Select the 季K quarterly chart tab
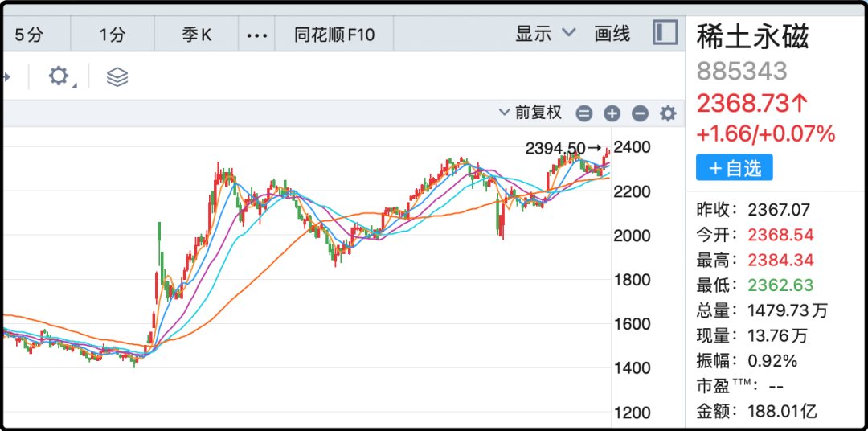Viewport: 868px width, 431px height. tap(194, 35)
